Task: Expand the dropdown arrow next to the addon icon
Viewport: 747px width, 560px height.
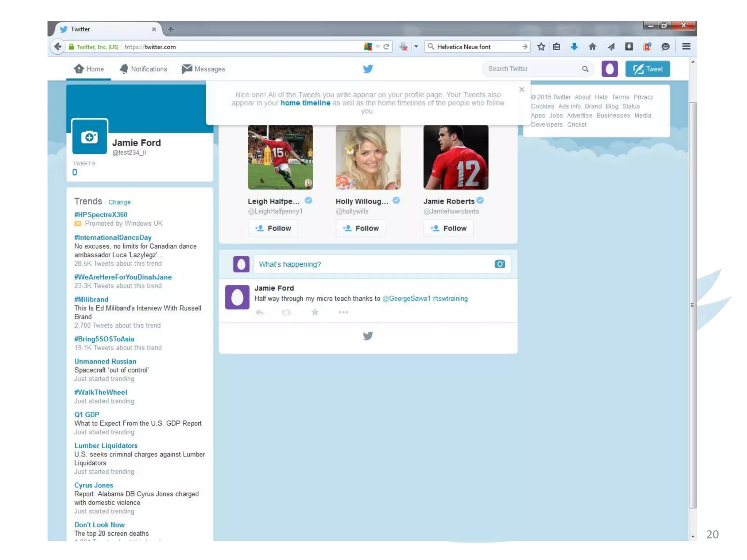Action: click(416, 47)
